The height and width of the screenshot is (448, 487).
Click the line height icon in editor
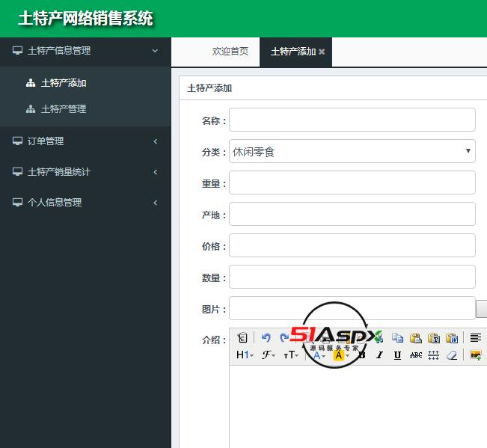click(434, 355)
